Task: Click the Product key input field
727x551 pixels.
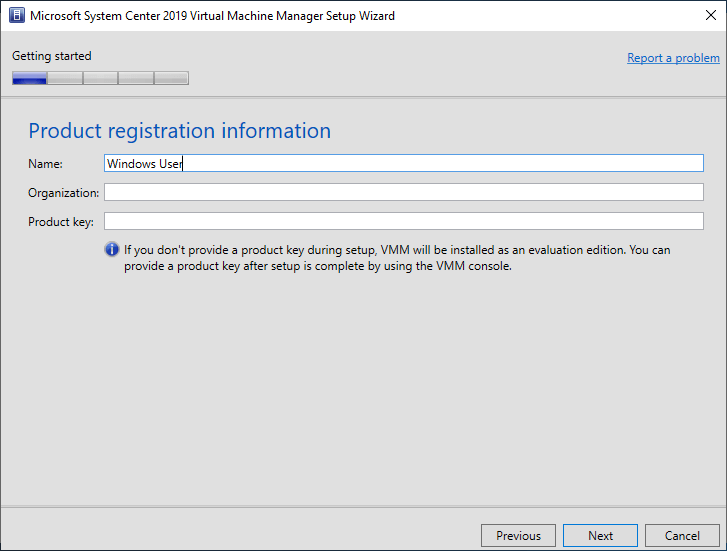Action: click(403, 221)
